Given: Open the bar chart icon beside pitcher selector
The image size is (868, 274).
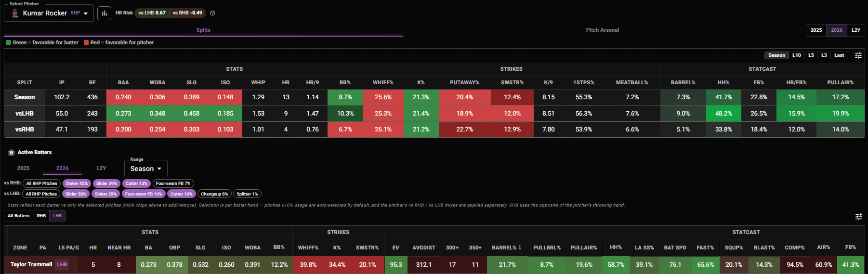Looking at the screenshot, I should click(x=104, y=13).
